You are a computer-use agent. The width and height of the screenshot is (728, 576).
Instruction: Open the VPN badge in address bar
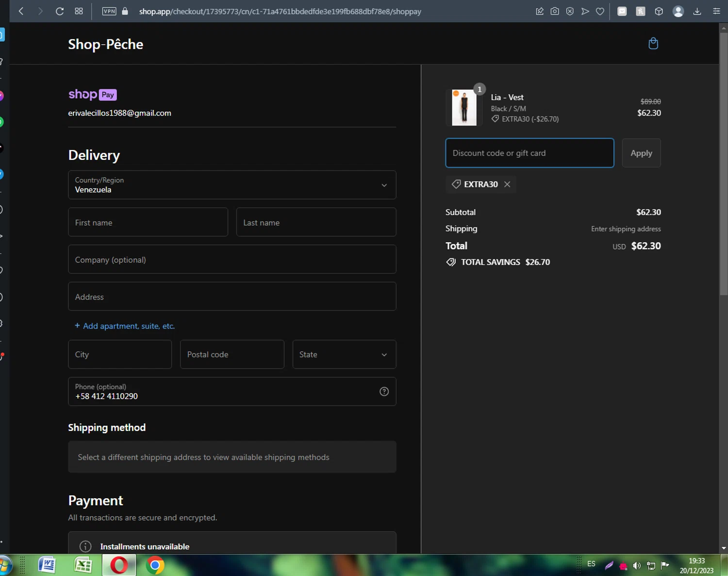click(109, 11)
